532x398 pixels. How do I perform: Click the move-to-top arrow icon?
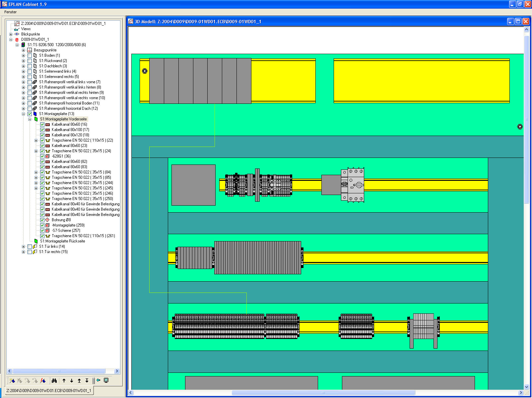coord(79,380)
